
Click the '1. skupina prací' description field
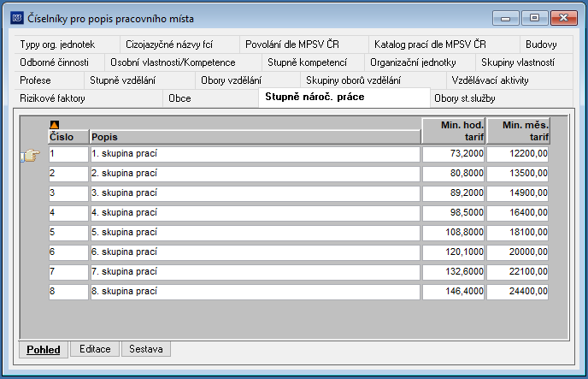click(255, 154)
